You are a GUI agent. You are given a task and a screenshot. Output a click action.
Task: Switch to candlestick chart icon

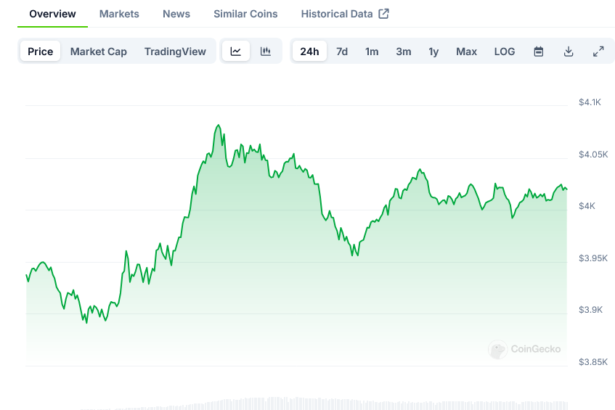point(265,51)
